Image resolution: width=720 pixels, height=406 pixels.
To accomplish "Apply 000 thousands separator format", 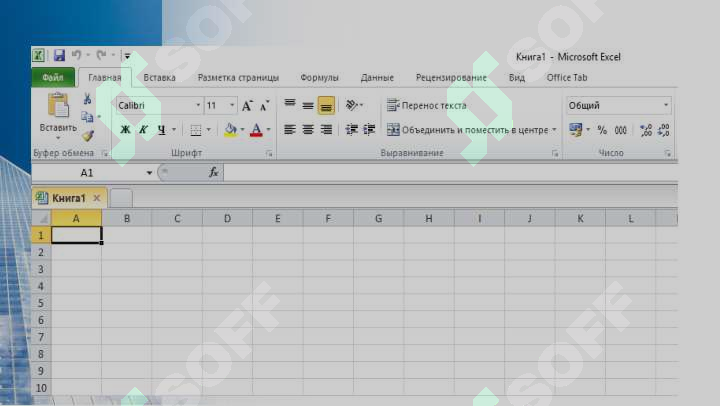I will (x=621, y=130).
